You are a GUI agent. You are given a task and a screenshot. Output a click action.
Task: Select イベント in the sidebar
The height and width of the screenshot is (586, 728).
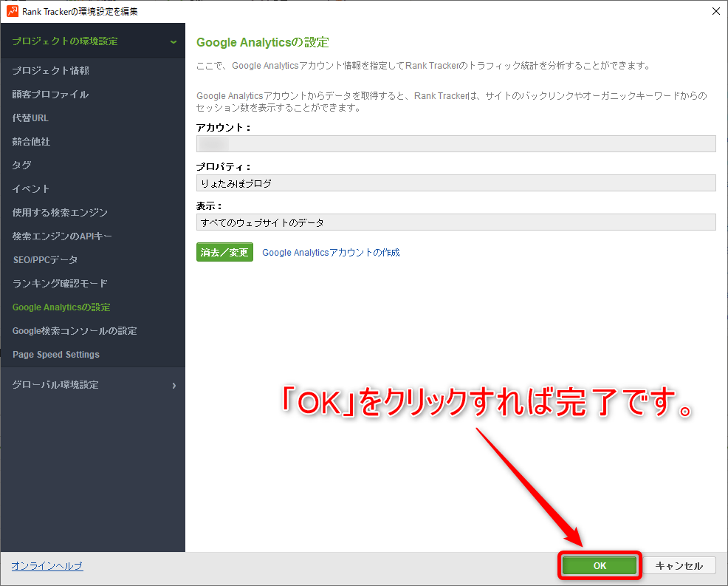[x=31, y=189]
